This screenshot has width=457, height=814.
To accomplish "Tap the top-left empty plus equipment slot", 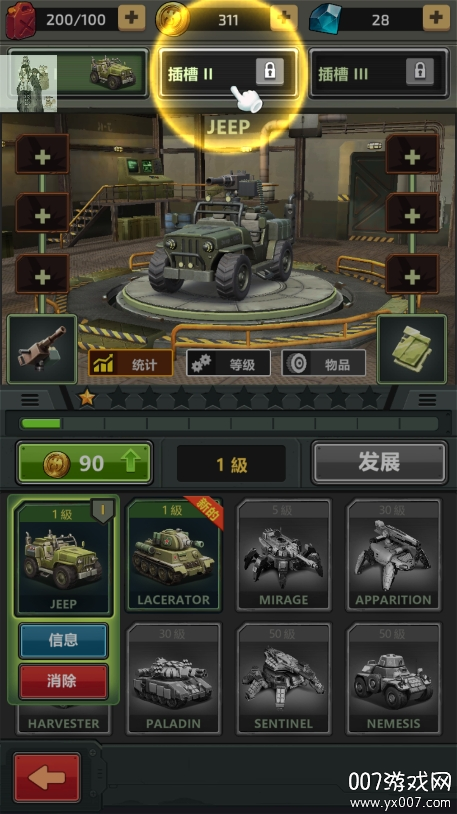I will 42,154.
